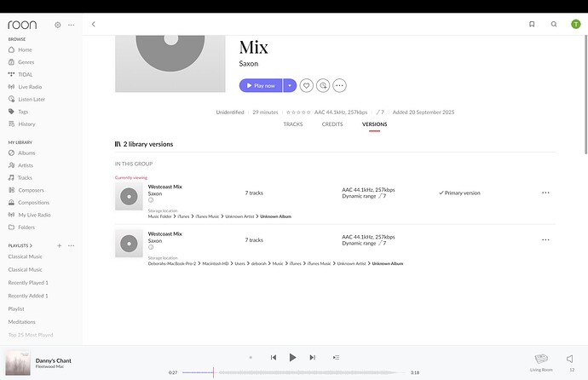Click the page vertical scrollbar
This screenshot has width=588, height=380.
point(585,95)
